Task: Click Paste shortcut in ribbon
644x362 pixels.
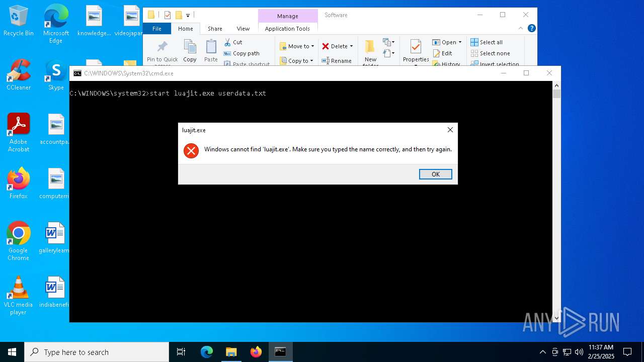Action: click(247, 64)
